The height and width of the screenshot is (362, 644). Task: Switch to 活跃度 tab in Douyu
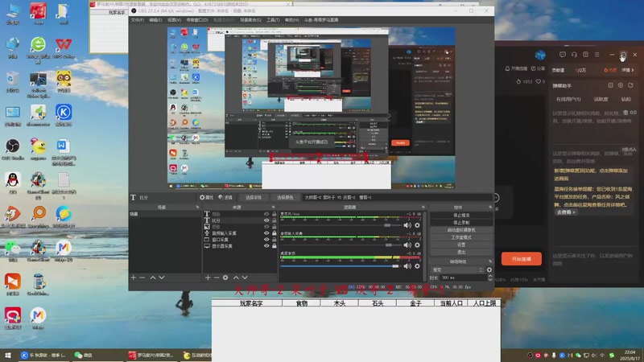click(601, 99)
